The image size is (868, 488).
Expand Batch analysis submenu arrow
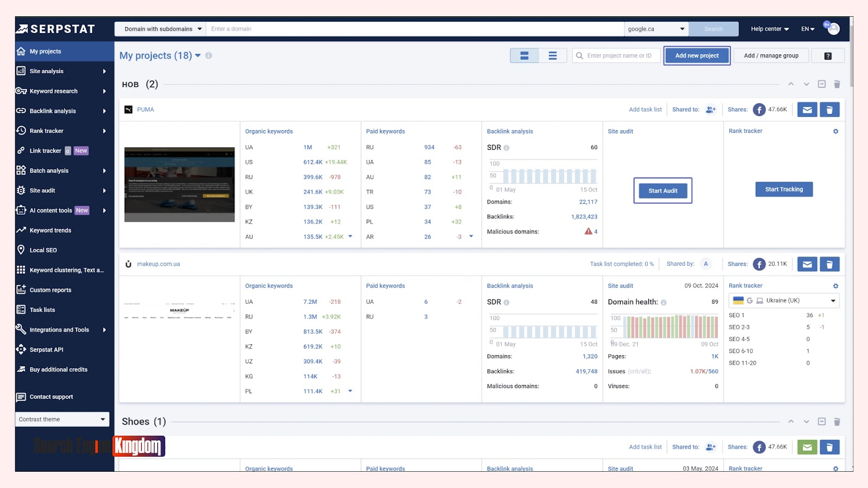coord(104,171)
